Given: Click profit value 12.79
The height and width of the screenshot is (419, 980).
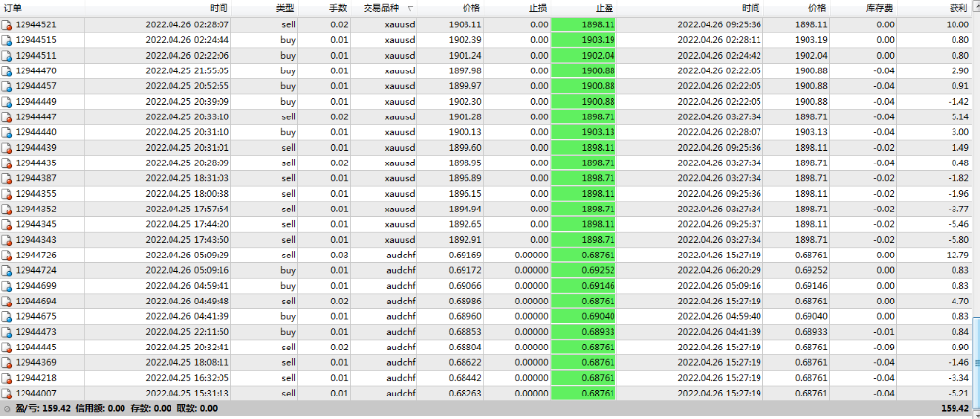Looking at the screenshot, I should pyautogui.click(x=956, y=256).
